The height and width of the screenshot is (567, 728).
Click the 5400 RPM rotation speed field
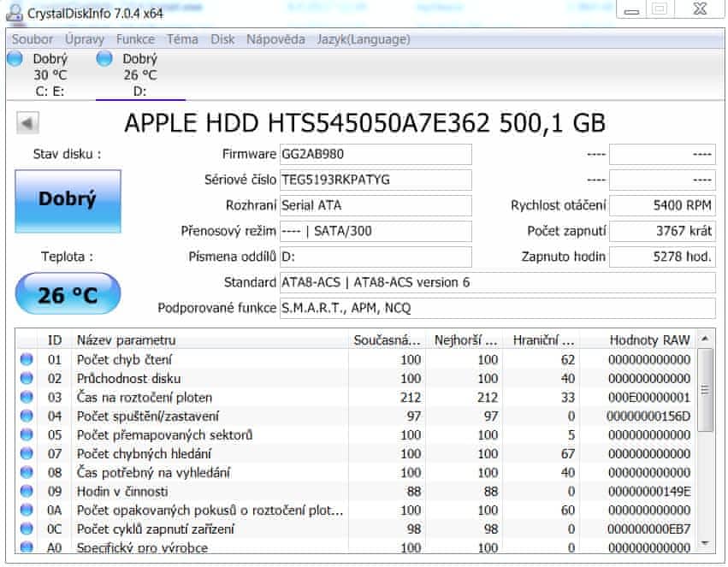pos(662,205)
